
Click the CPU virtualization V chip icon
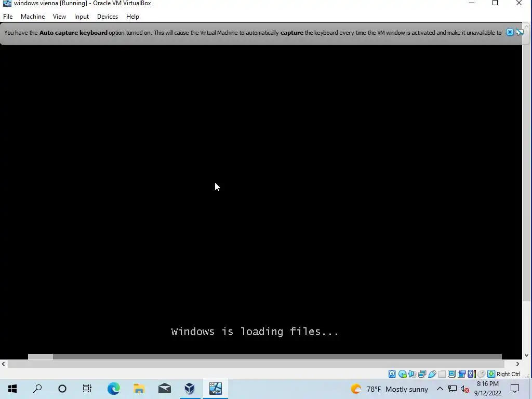pos(472,374)
